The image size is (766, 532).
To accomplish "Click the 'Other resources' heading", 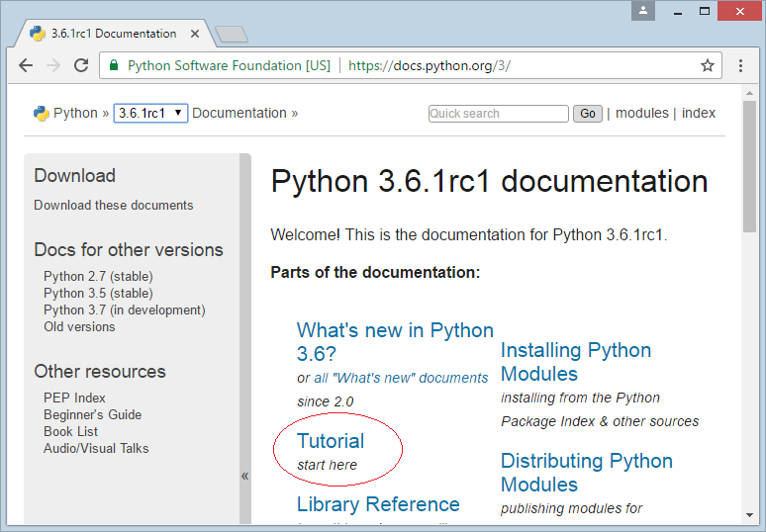I will (100, 372).
